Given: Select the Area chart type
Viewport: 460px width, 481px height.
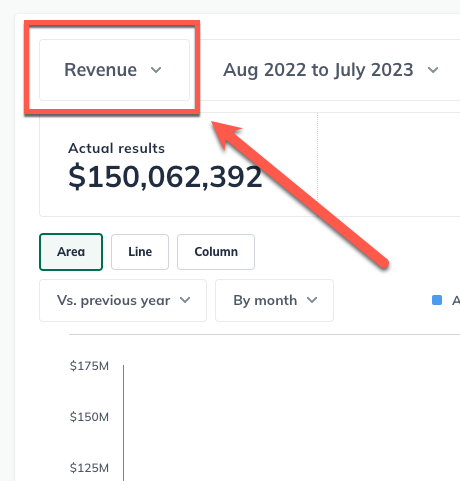Looking at the screenshot, I should pos(71,252).
